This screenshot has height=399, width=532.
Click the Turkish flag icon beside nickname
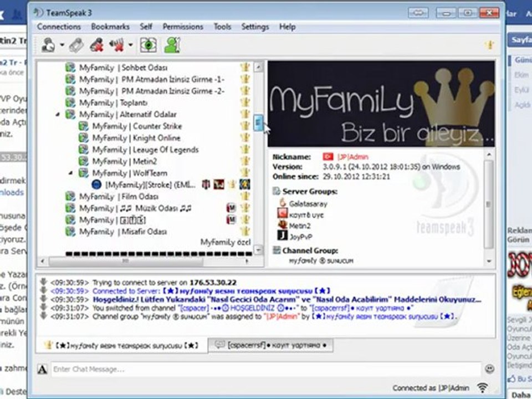(x=328, y=157)
